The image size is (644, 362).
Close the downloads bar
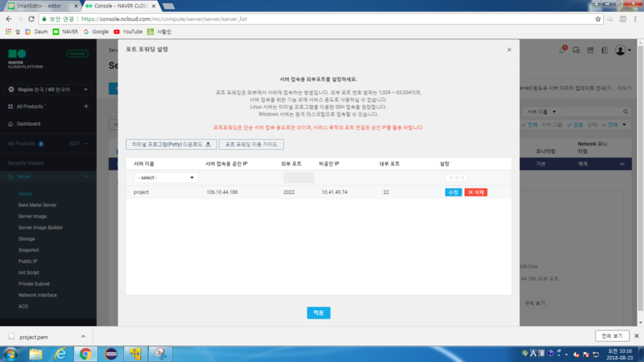[x=637, y=336]
